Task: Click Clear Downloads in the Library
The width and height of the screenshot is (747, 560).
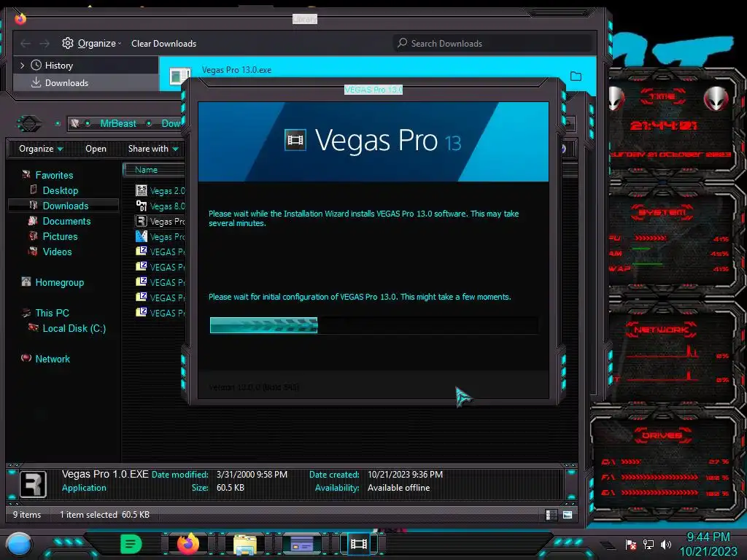Action: click(163, 43)
